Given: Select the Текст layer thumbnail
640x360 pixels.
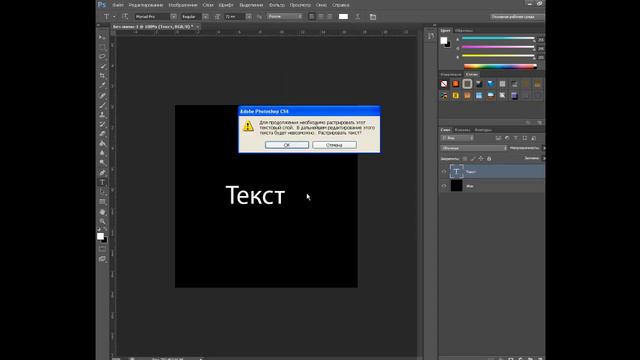Looking at the screenshot, I should point(456,171).
